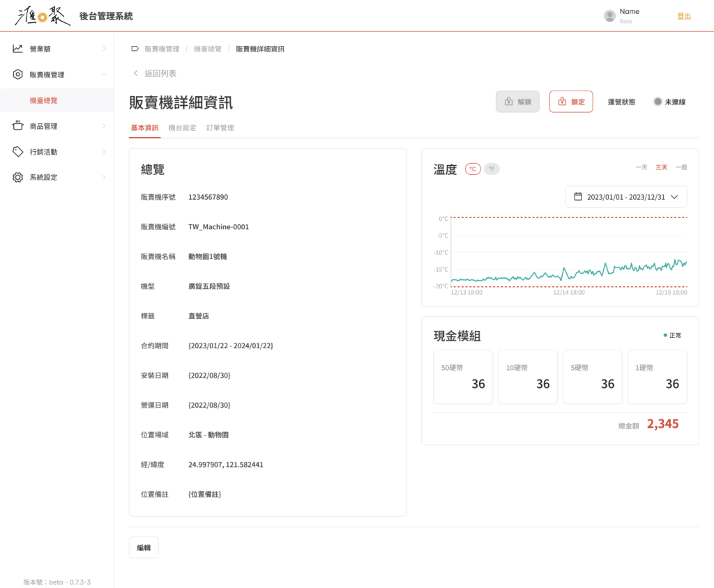Screen dimensions: 714x588
Task: Switch to the 機台設定 tab
Action: pyautogui.click(x=183, y=128)
